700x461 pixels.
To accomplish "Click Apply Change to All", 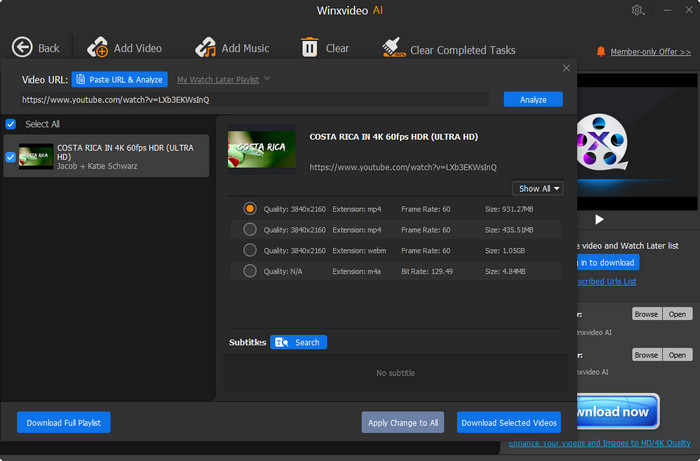I will tap(403, 422).
